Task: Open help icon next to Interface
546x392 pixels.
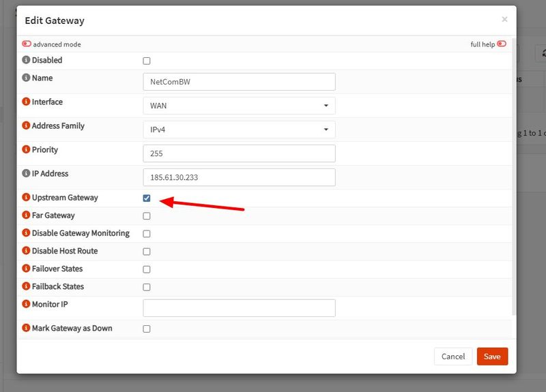Action: (x=26, y=102)
